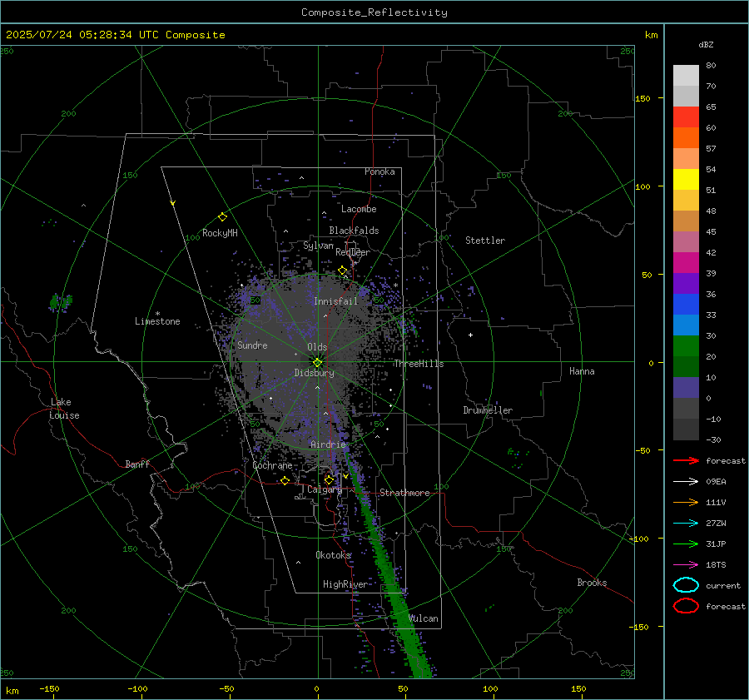Viewport: 749px width, 700px height.
Task: Click the purple 36-39 dBZ color swatch
Action: coord(686,284)
